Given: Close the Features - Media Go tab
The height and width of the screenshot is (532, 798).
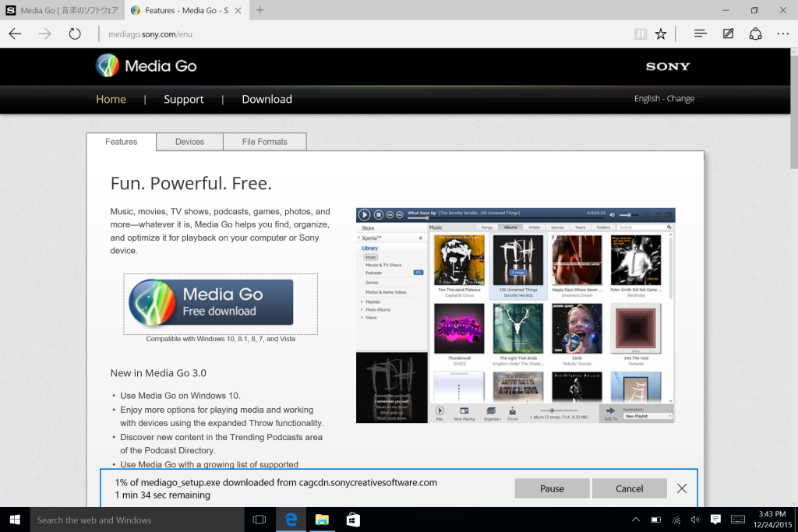Looking at the screenshot, I should (238, 10).
